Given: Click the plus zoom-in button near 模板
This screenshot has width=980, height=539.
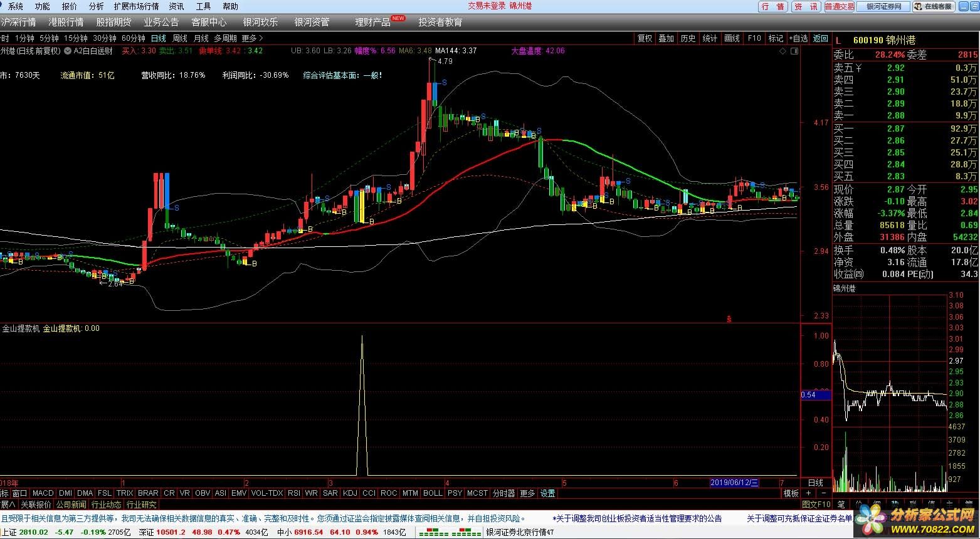Looking at the screenshot, I should (808, 493).
